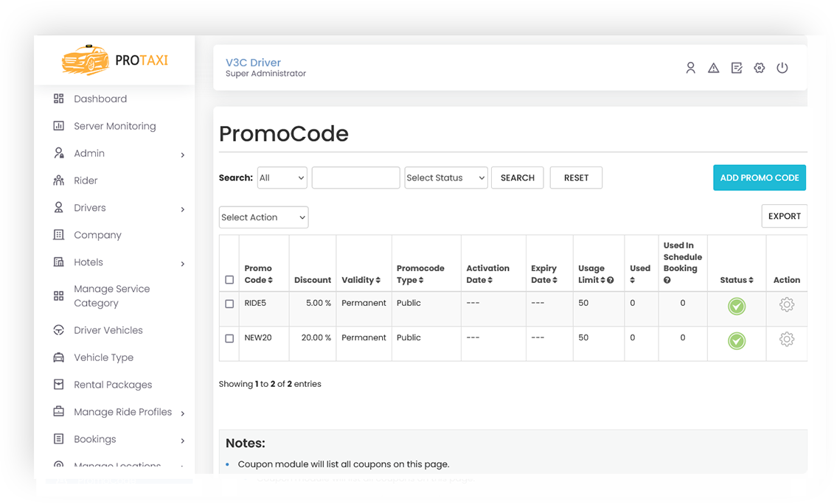This screenshot has width=837, height=504.
Task: Click the EXPORT button
Action: pyautogui.click(x=784, y=216)
